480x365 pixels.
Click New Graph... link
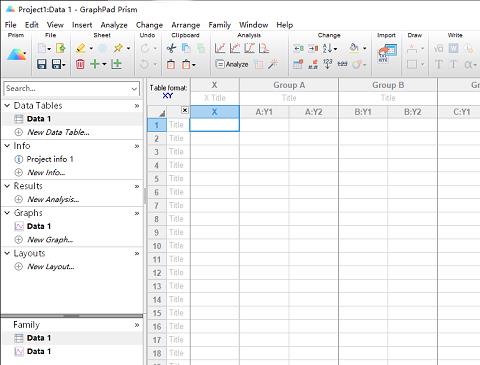(50, 240)
